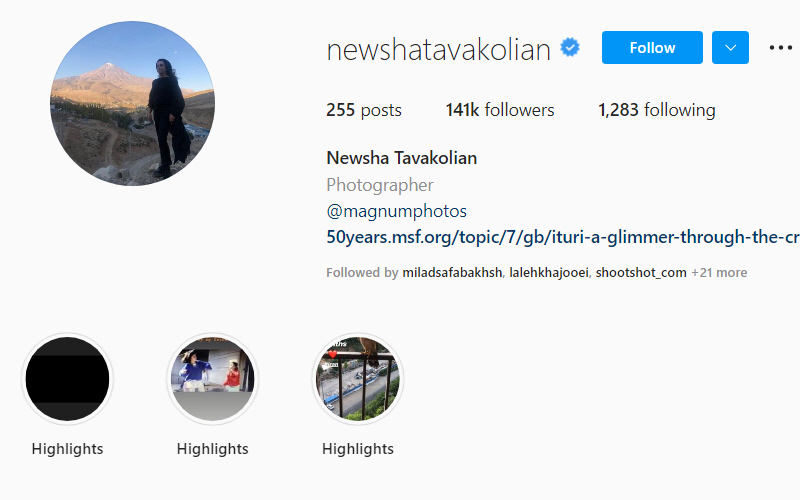Click the first Highlights label
Image resolution: width=800 pixels, height=500 pixels.
[x=67, y=449]
